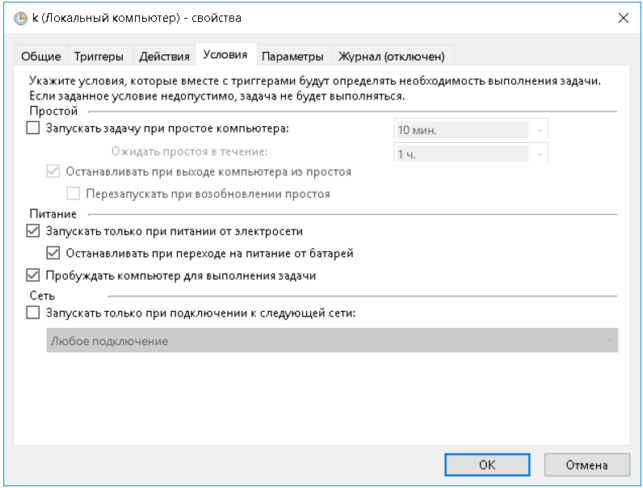This screenshot has height=488, width=643.
Task: Close the properties dialog window
Action: coord(623,18)
